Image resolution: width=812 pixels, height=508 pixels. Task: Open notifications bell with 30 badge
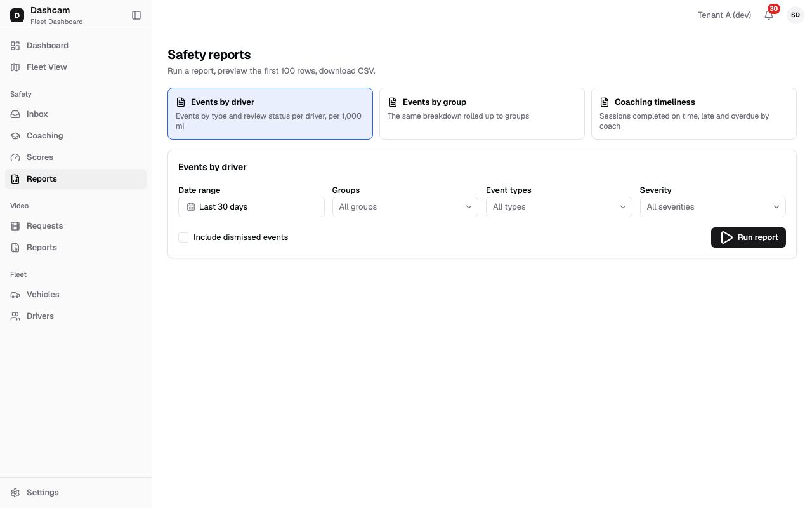(x=769, y=15)
